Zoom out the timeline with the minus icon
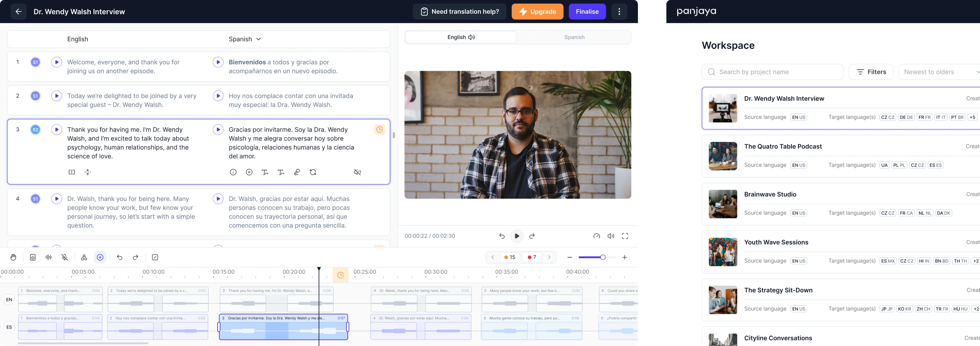 coord(570,257)
